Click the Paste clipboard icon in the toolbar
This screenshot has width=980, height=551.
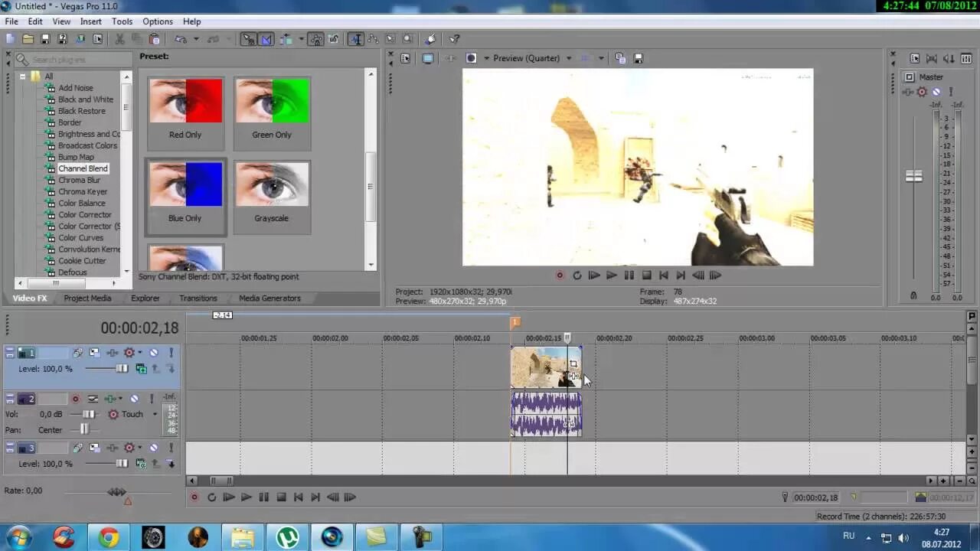(x=155, y=39)
